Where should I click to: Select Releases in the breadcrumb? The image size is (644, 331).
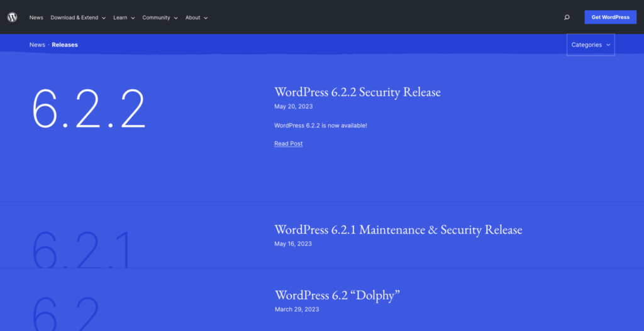point(65,45)
